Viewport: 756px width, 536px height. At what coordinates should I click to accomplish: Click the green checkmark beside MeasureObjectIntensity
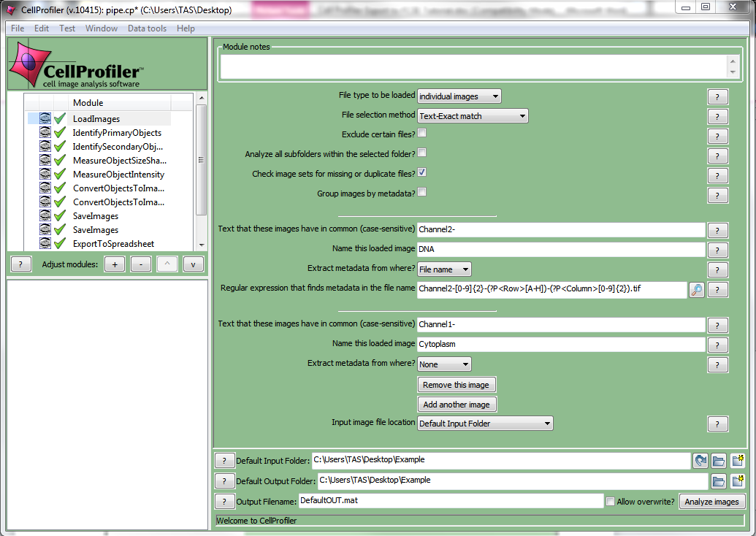(x=60, y=174)
